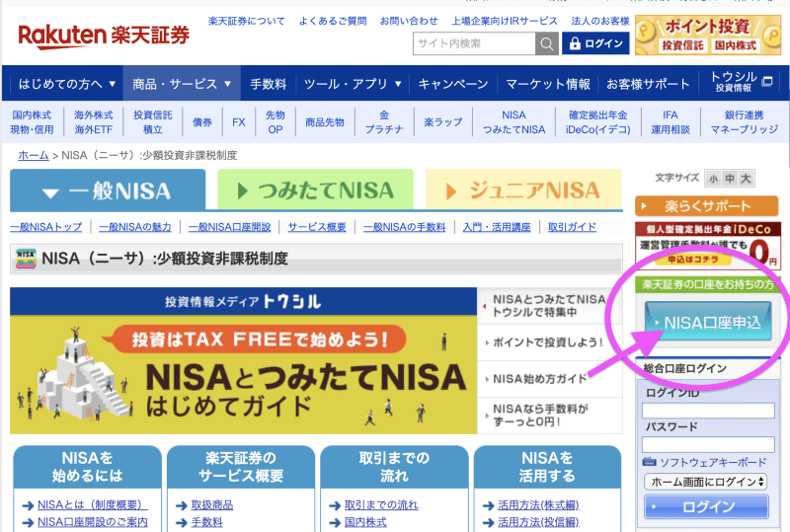Image resolution: width=790 pixels, height=532 pixels.
Task: Select 先物 OP submenu item
Action: (276, 122)
